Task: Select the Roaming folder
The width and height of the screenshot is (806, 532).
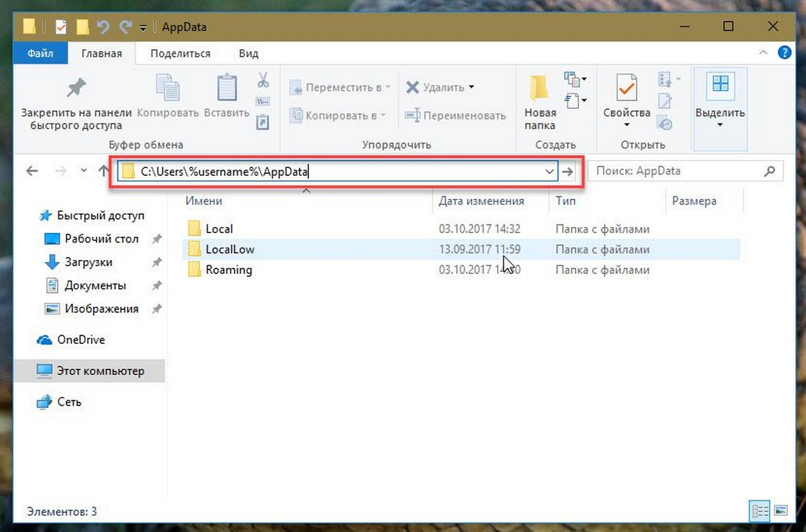Action: pyautogui.click(x=228, y=270)
